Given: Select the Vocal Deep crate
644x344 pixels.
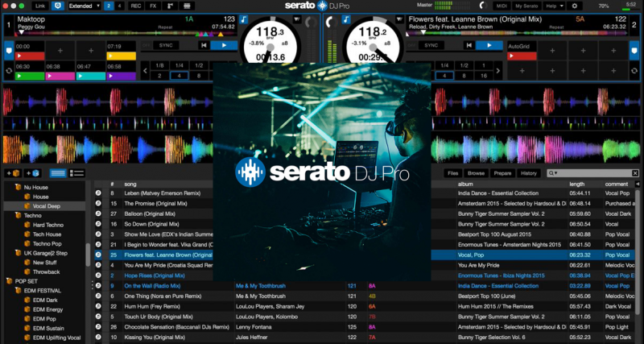Looking at the screenshot, I should click(x=46, y=206).
